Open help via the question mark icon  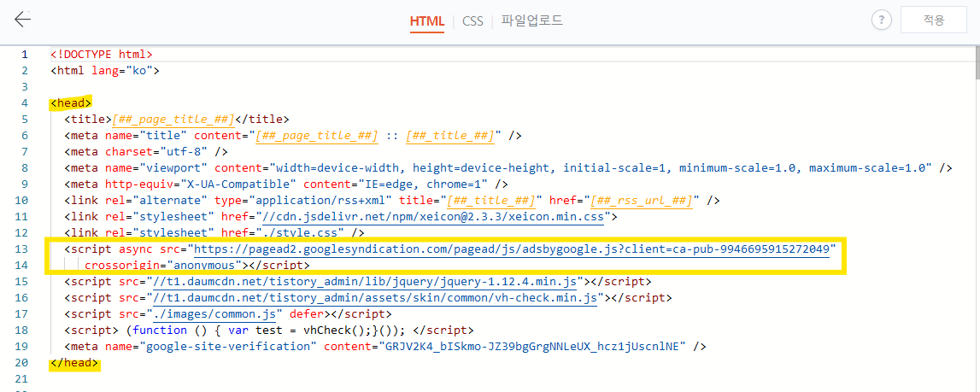(x=881, y=20)
